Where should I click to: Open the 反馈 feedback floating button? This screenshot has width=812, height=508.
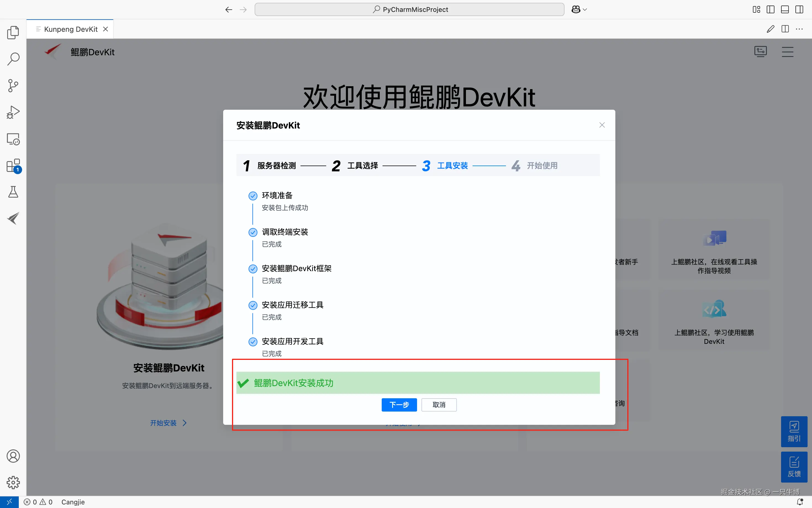pos(794,467)
